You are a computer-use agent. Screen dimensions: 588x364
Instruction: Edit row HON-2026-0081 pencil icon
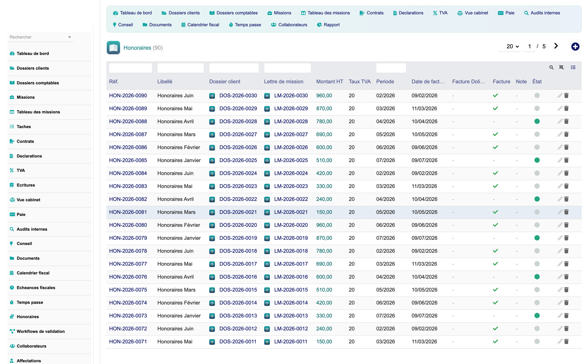click(560, 212)
